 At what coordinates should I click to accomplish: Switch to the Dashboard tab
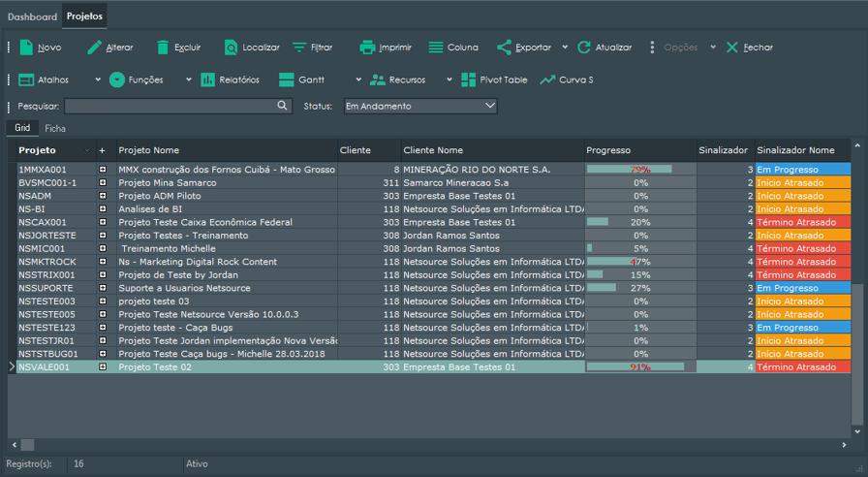pos(32,16)
